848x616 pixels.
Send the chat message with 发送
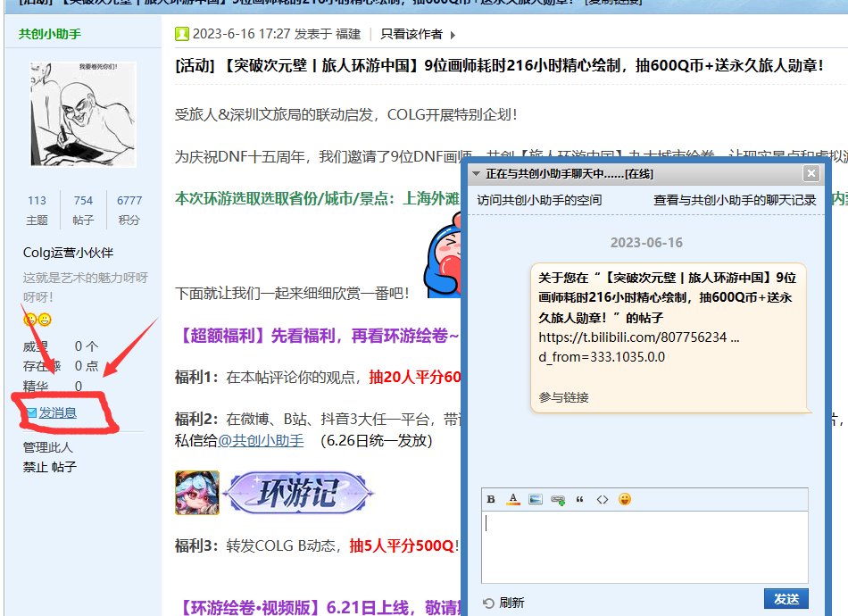(x=786, y=599)
